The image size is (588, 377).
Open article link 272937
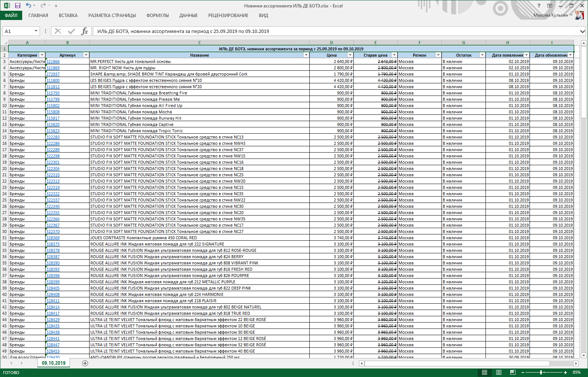(53, 74)
